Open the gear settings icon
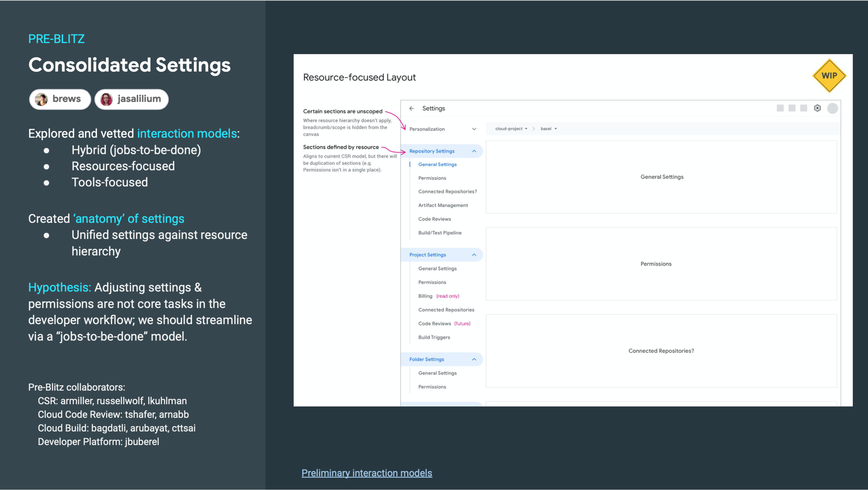 pos(817,108)
